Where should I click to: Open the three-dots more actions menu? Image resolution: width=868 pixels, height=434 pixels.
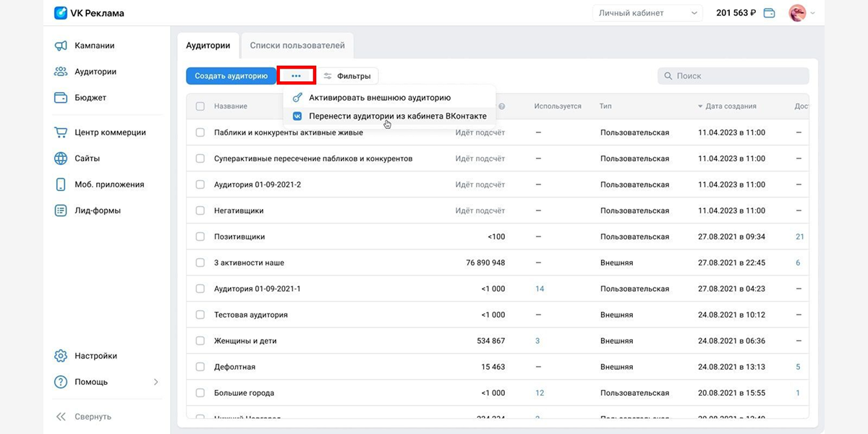click(296, 76)
